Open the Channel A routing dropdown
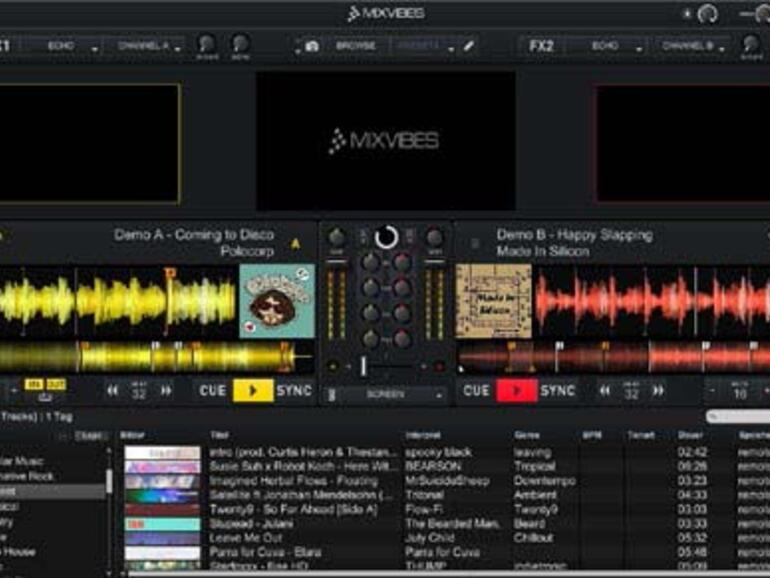The width and height of the screenshot is (770, 578). (150, 46)
